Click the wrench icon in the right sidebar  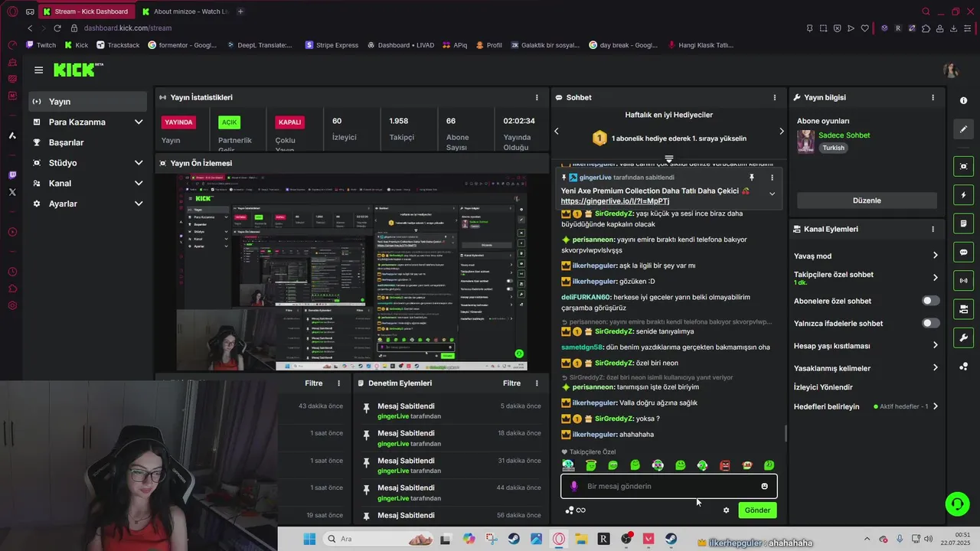click(963, 337)
